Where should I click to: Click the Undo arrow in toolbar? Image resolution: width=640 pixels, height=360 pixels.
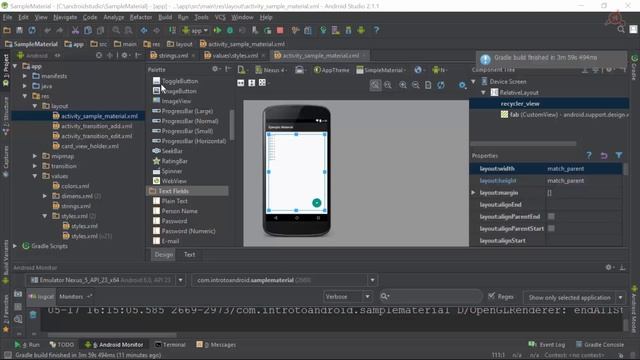(x=47, y=30)
